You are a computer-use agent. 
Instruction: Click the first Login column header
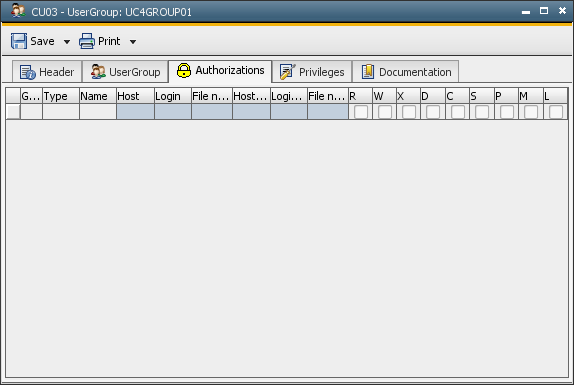[173, 96]
